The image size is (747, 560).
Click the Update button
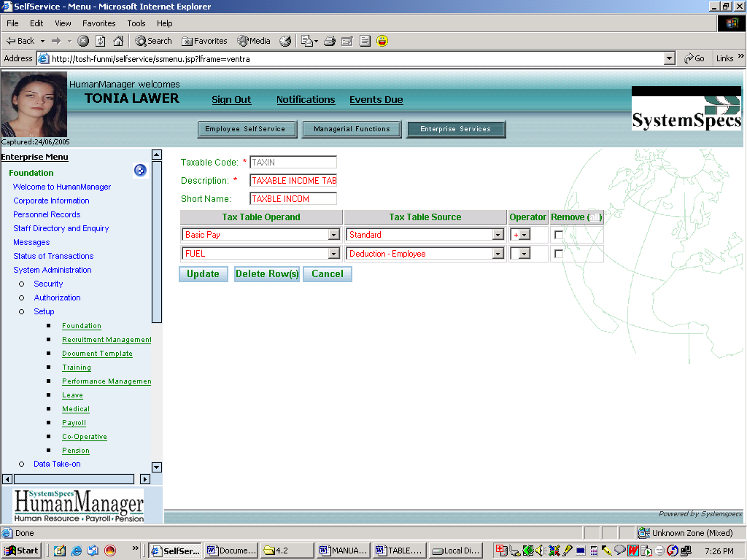coord(203,274)
